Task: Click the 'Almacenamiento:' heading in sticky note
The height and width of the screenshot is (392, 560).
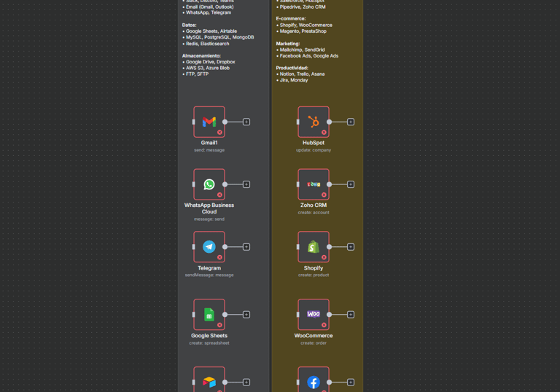Action: 201,55
